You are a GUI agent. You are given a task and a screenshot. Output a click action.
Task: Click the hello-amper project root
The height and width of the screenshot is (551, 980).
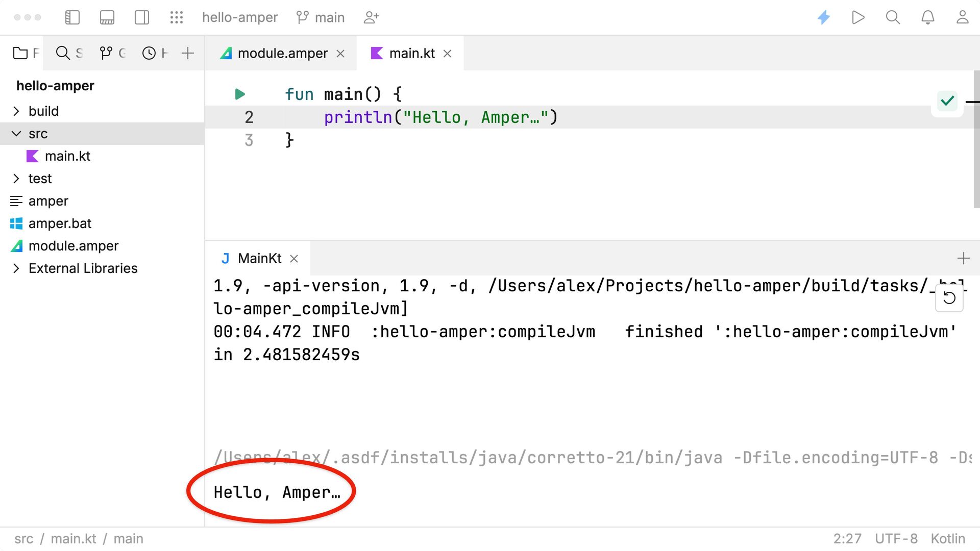click(55, 86)
